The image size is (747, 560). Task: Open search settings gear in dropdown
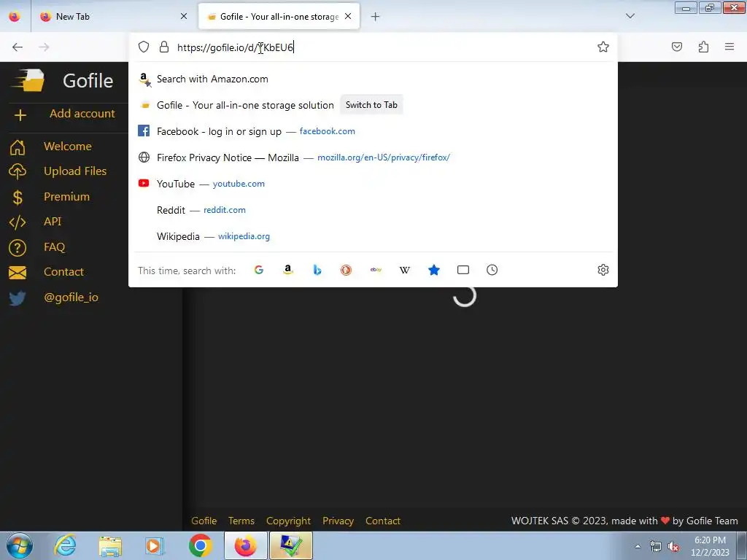(603, 270)
